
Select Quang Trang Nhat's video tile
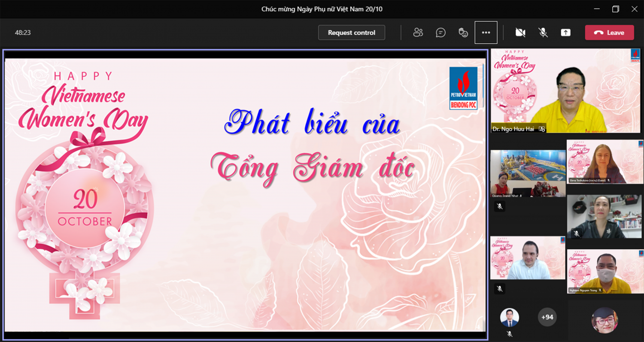point(528,174)
